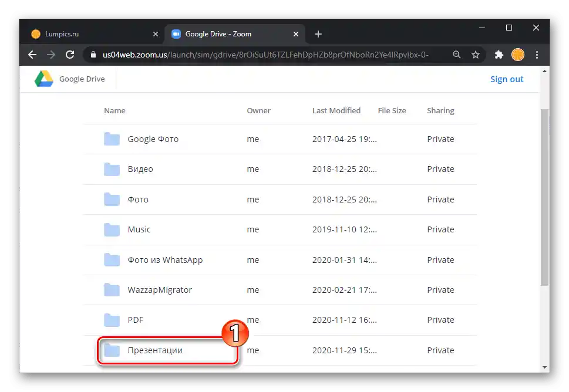569x392 pixels.
Task: Select the Music folder icon
Action: [112, 229]
